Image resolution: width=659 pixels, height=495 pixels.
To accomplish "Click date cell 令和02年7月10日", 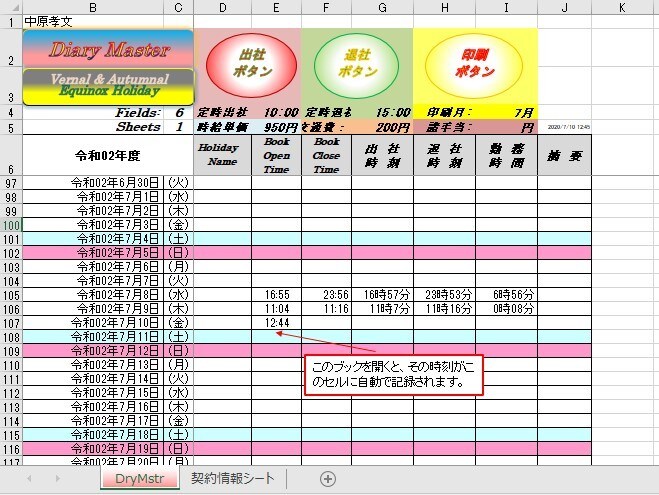I will pos(93,323).
